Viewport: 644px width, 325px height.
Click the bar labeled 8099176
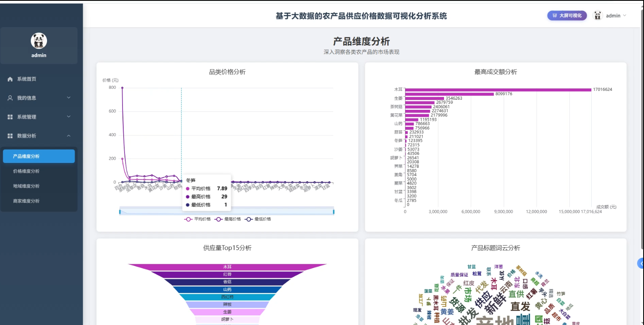click(449, 94)
